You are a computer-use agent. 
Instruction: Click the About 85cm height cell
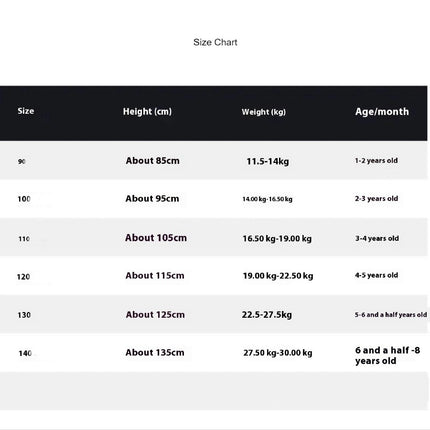click(153, 161)
